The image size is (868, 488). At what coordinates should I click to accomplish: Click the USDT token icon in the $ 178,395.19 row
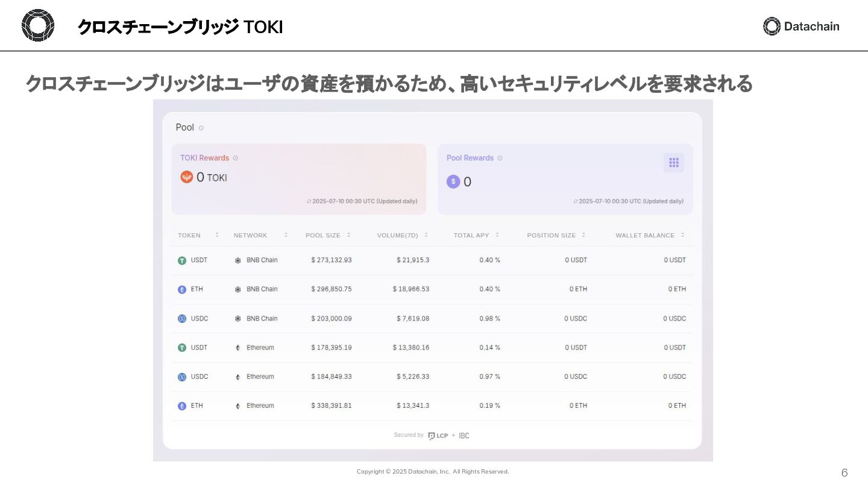click(182, 348)
